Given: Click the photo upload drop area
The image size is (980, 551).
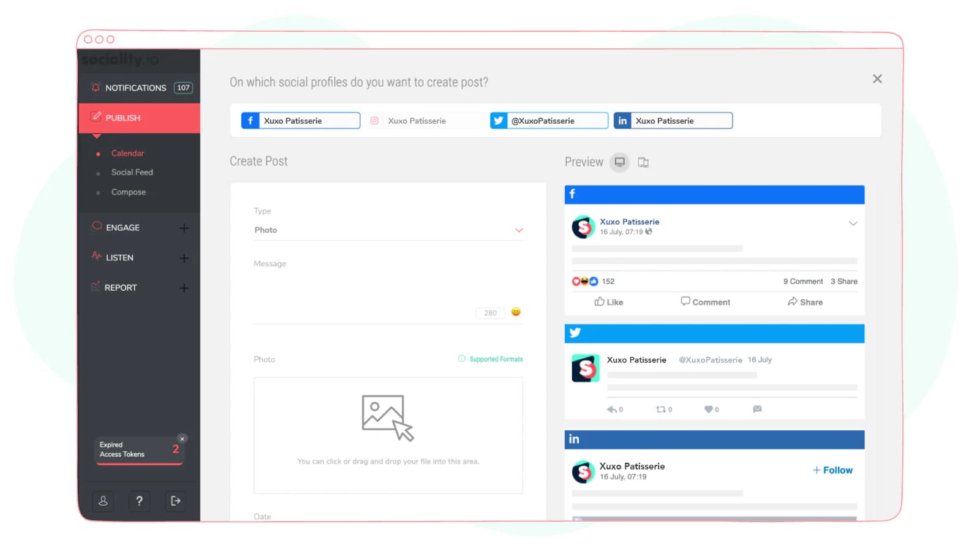Looking at the screenshot, I should pos(388,435).
